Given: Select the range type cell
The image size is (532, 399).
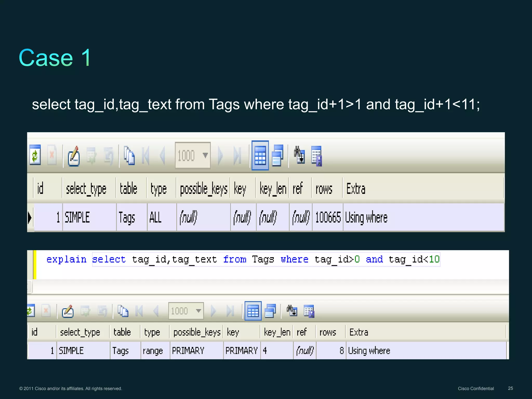Looking at the screenshot, I should (155, 351).
